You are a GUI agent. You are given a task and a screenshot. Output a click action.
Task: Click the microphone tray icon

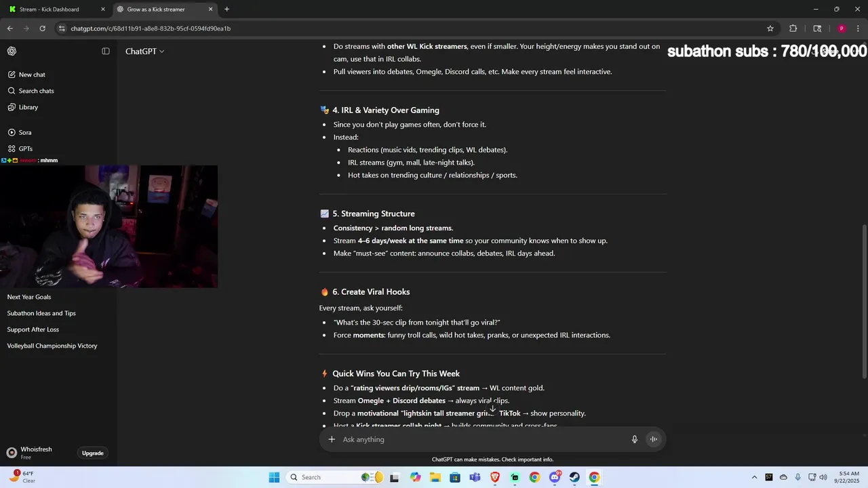click(797, 477)
